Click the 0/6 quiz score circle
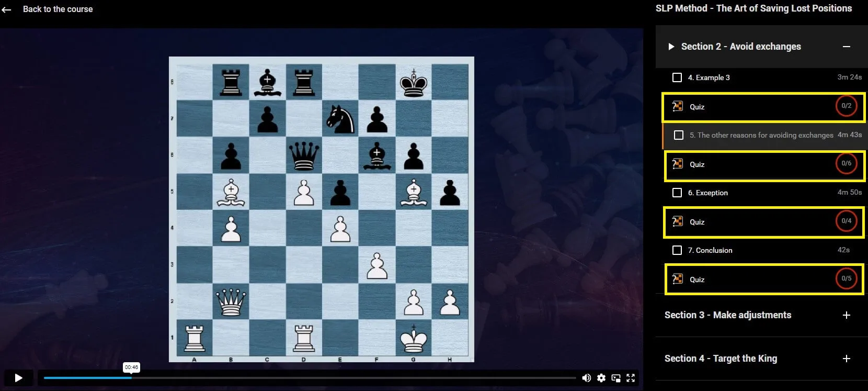The height and width of the screenshot is (391, 868). [846, 163]
